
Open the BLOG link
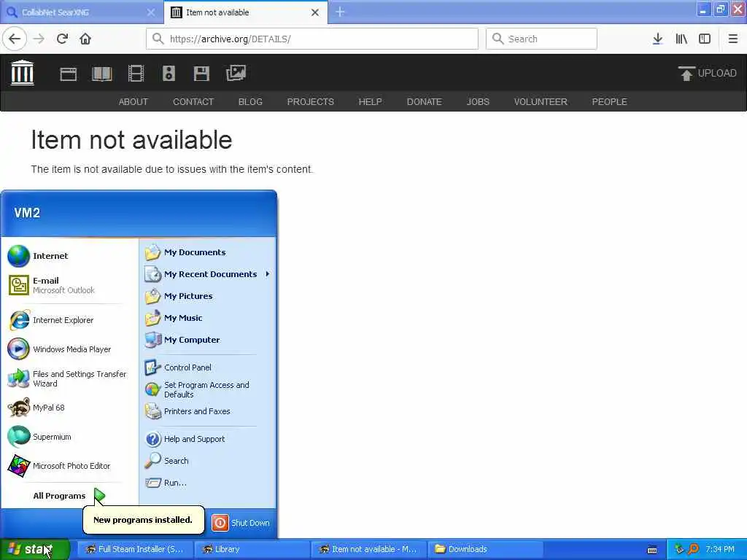[250, 101]
